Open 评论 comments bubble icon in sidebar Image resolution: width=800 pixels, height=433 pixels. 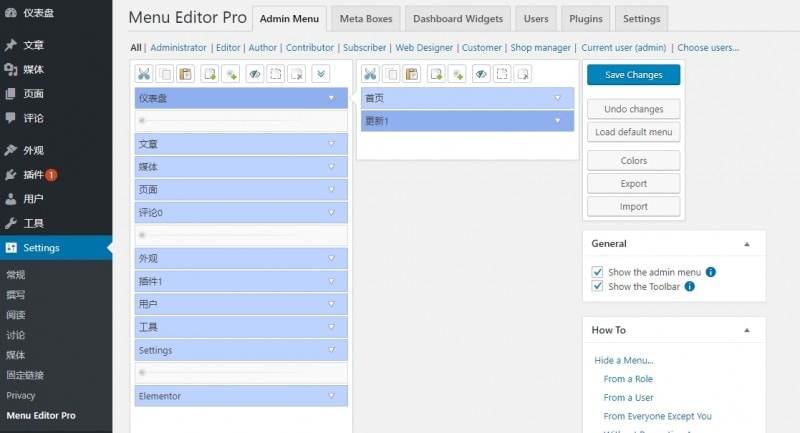[11, 118]
